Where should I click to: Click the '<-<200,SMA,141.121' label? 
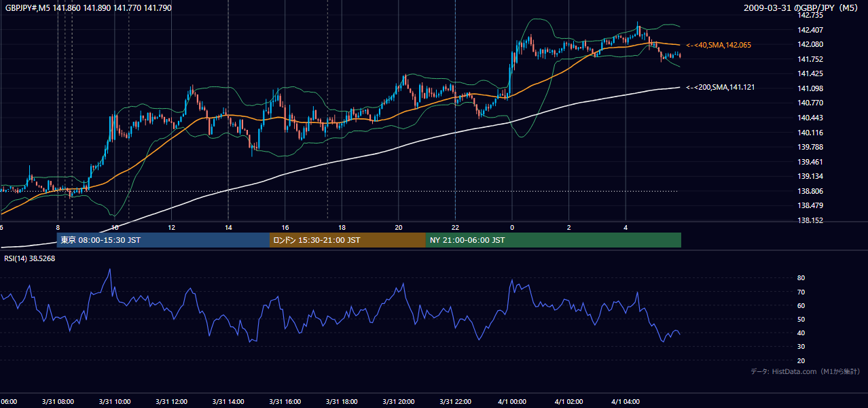click(720, 87)
